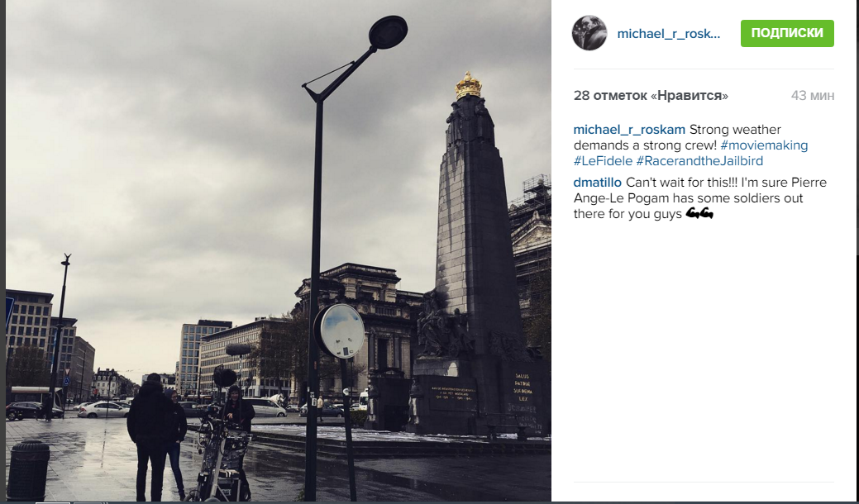Screen dimensions: 859x504
Task: Toggle the green ПОДПИСКИ follow button
Action: pos(787,33)
